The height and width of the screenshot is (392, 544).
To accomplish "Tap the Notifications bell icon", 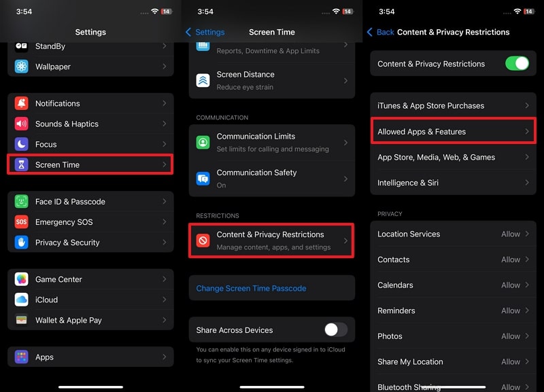I will pyautogui.click(x=21, y=103).
